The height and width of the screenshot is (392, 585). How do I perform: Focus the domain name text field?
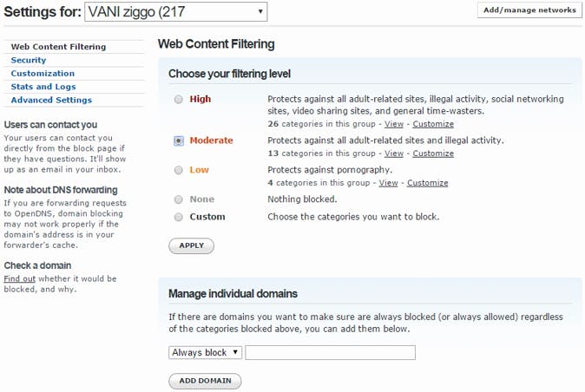(x=330, y=352)
